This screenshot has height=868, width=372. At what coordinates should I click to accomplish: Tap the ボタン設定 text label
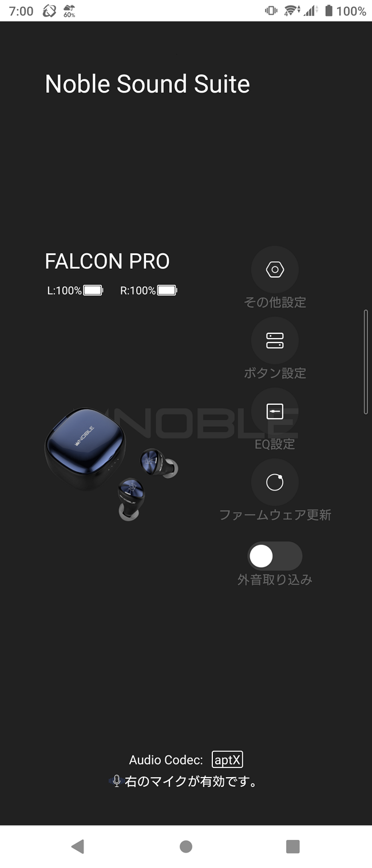click(x=275, y=373)
